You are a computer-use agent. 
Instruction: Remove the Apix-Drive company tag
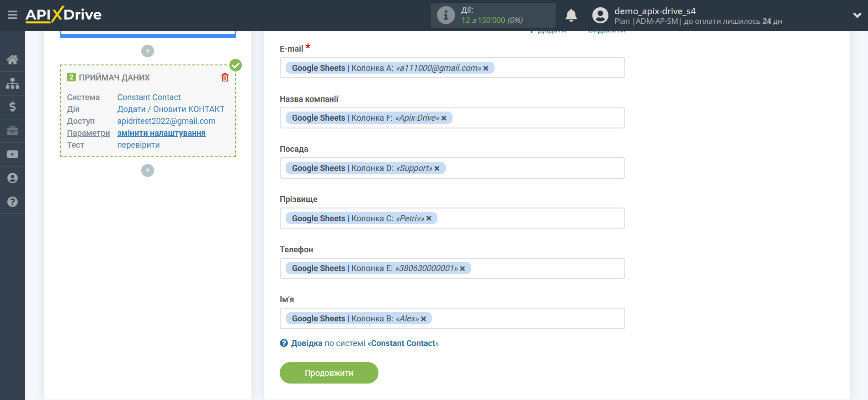click(x=444, y=118)
